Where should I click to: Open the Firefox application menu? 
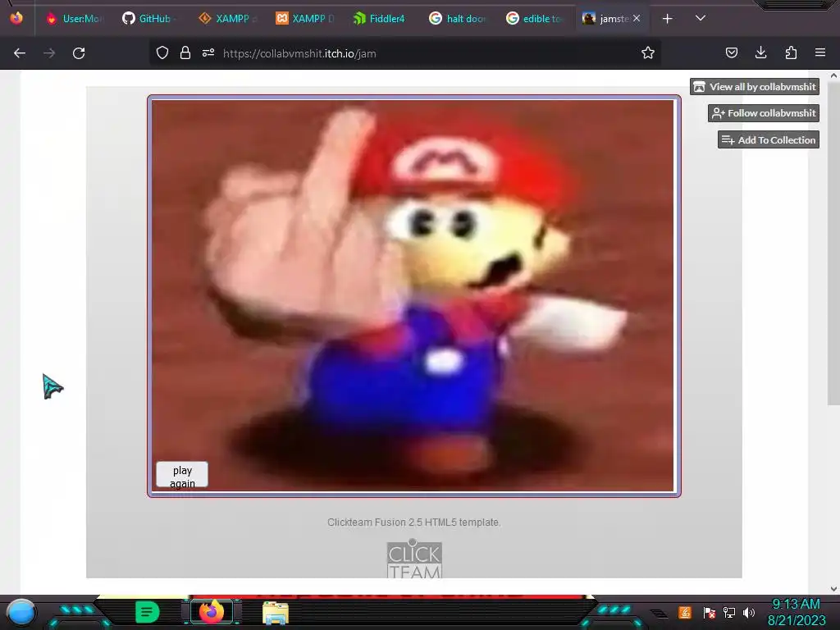coord(820,52)
